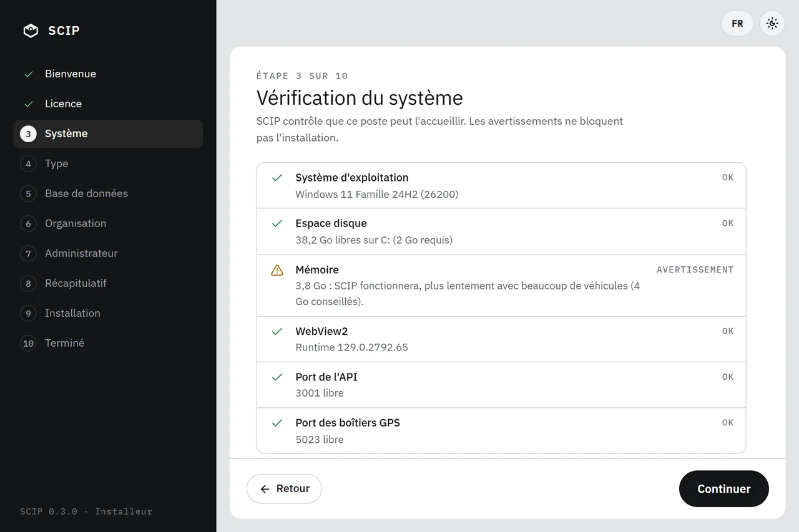Viewport: 799px width, 532px height.
Task: Click the 5023 libre text
Action: pyautogui.click(x=320, y=440)
